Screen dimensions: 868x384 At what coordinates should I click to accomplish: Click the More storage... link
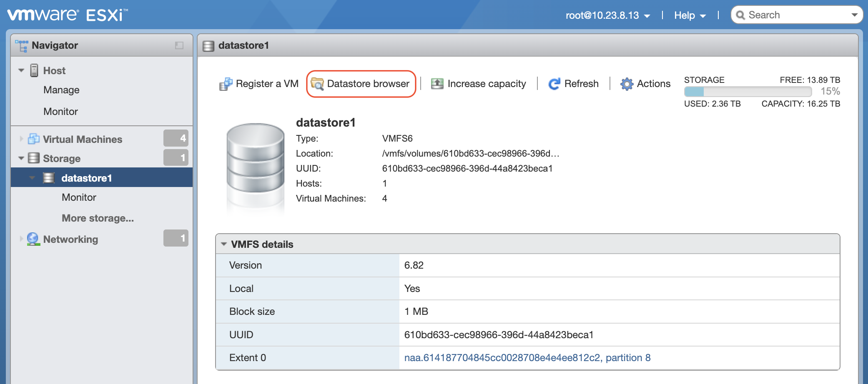tap(98, 218)
